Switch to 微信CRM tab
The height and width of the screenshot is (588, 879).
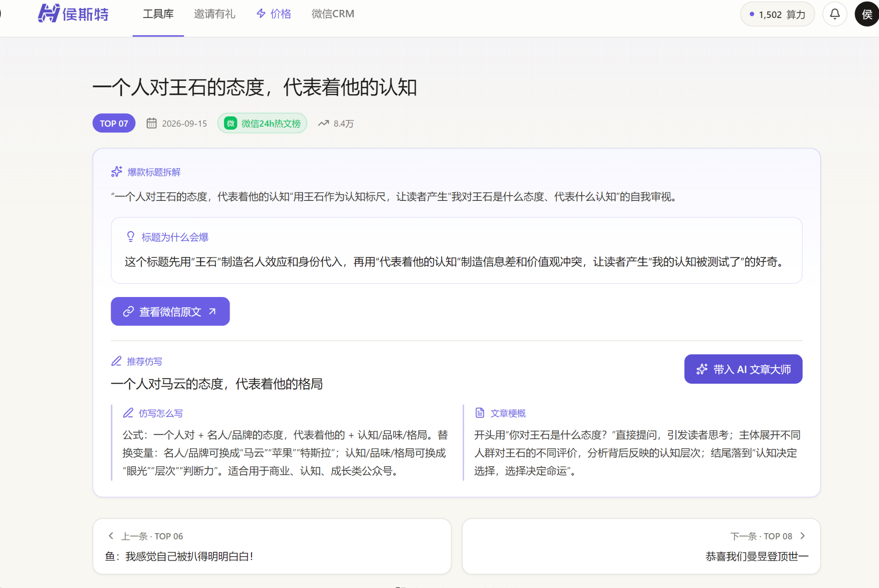[x=333, y=14]
